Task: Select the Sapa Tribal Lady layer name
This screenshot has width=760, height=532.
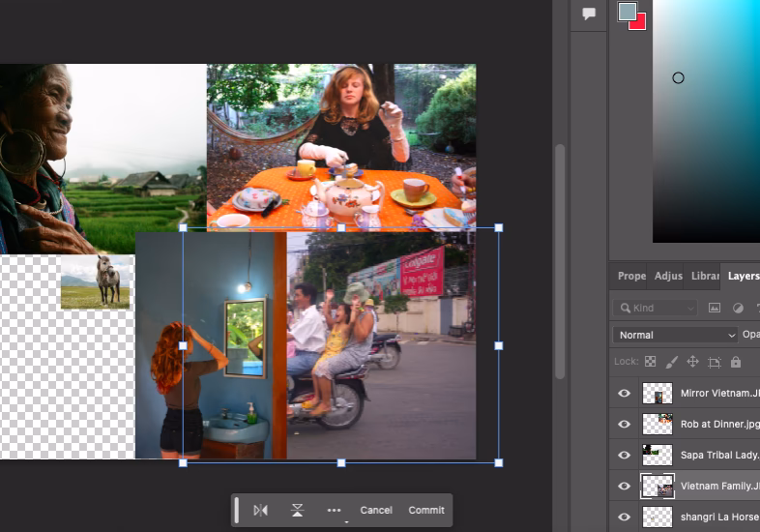Action: (x=719, y=455)
